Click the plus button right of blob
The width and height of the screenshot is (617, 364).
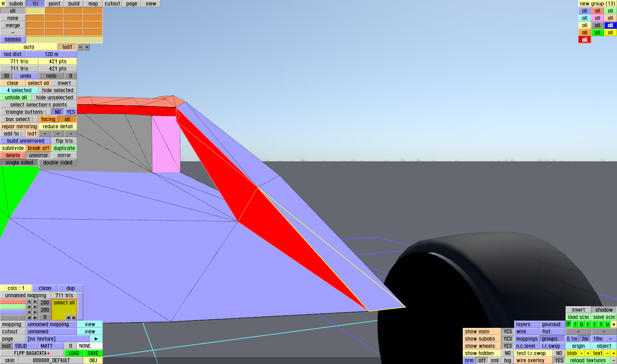[588, 353]
